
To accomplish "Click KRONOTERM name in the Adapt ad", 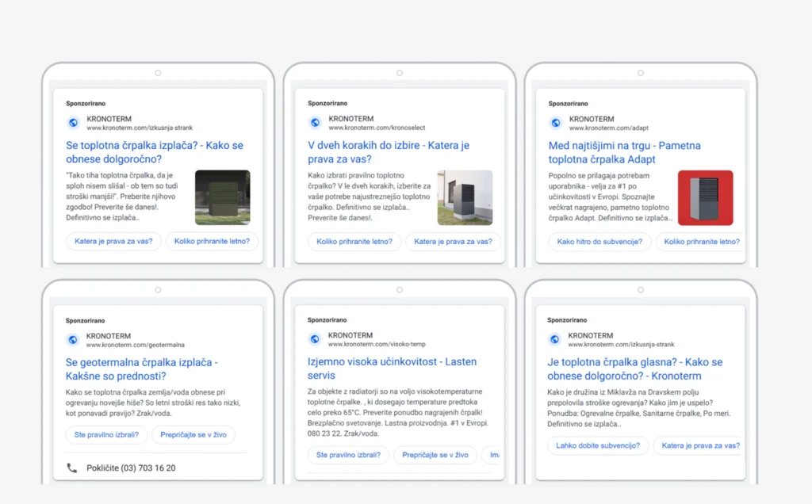I will 592,119.
